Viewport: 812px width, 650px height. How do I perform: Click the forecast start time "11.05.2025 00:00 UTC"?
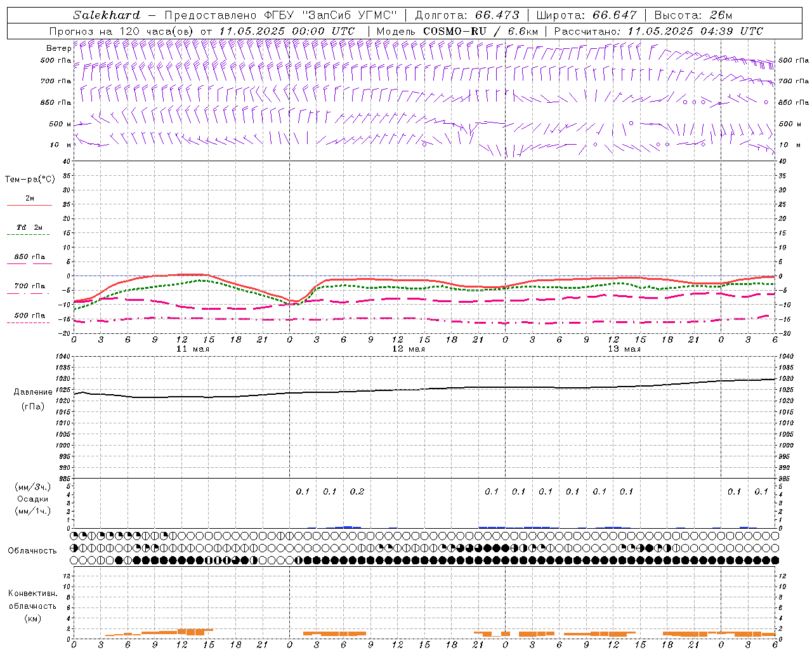pos(287,31)
